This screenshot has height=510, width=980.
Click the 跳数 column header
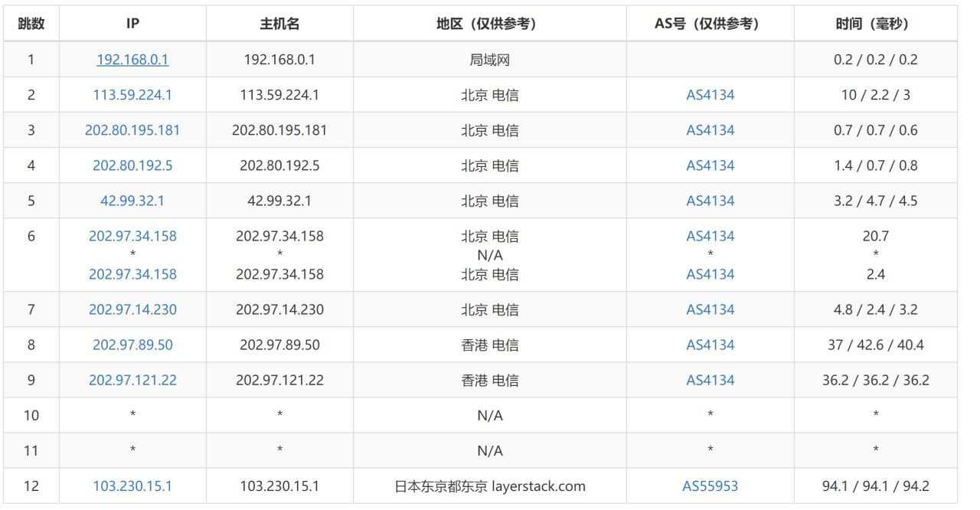31,24
